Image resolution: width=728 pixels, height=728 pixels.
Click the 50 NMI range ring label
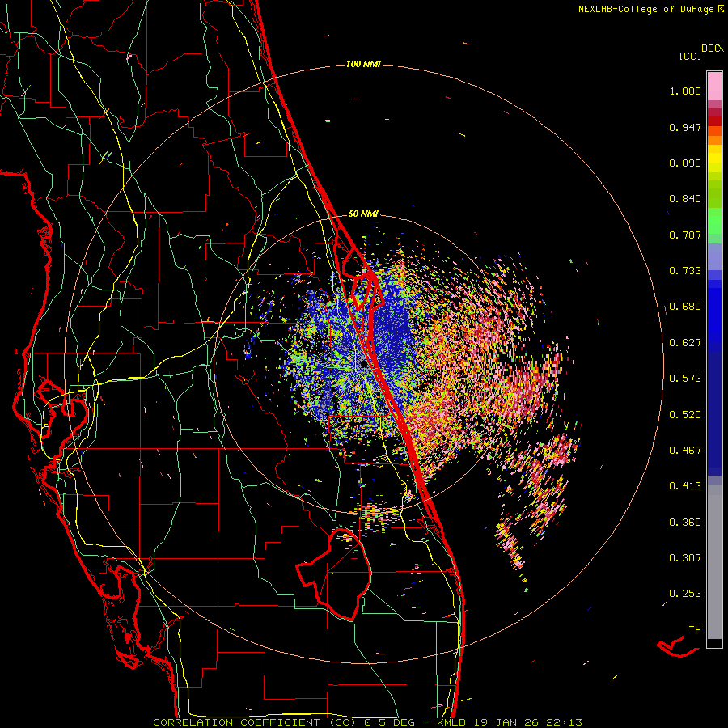(363, 214)
